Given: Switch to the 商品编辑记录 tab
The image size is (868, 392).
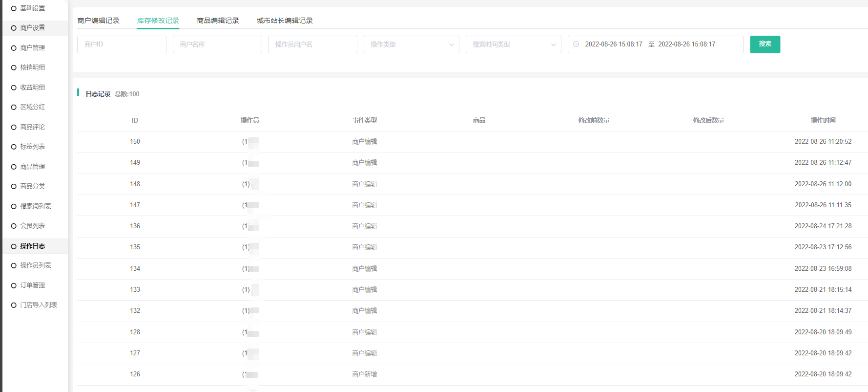Looking at the screenshot, I should coord(218,21).
